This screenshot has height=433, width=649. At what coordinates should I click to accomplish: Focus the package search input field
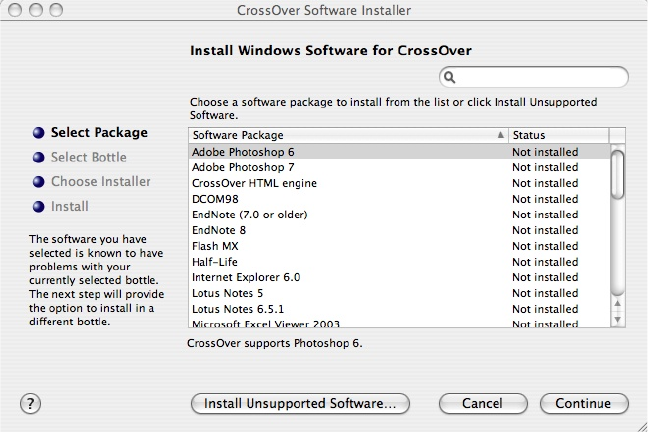click(x=540, y=77)
